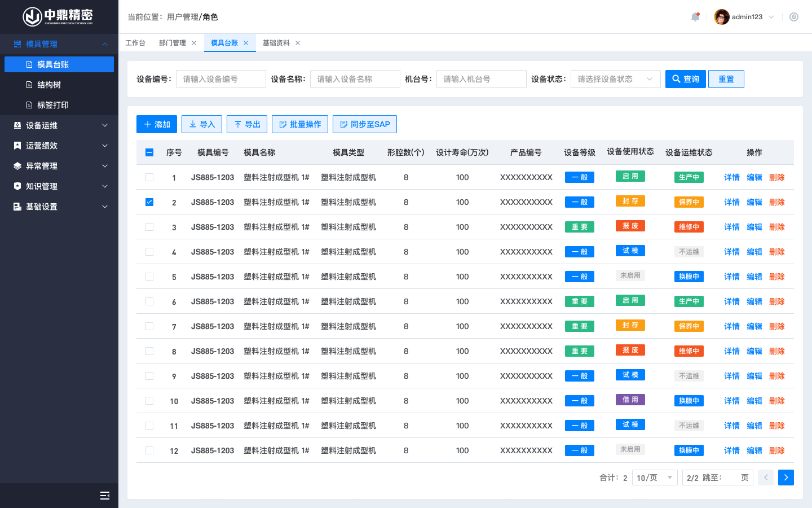Image resolution: width=812 pixels, height=508 pixels.
Task: Click 同步至SAP button
Action: (364, 124)
